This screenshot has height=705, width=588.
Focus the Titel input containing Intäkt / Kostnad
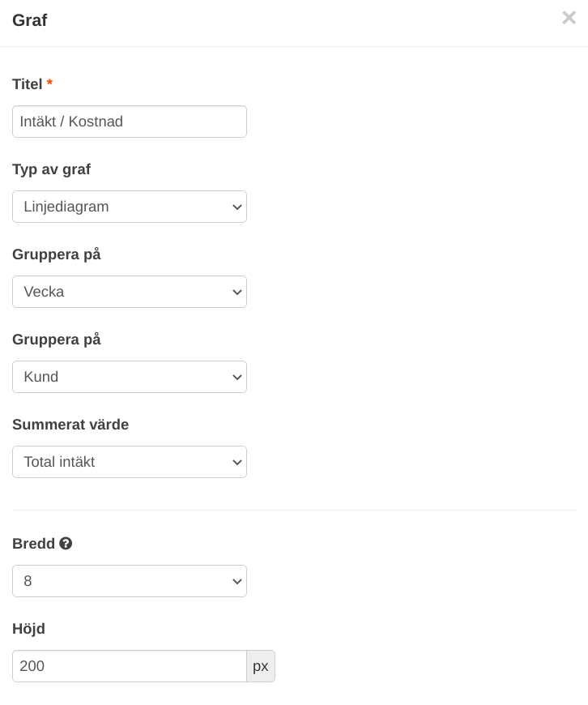coord(130,122)
